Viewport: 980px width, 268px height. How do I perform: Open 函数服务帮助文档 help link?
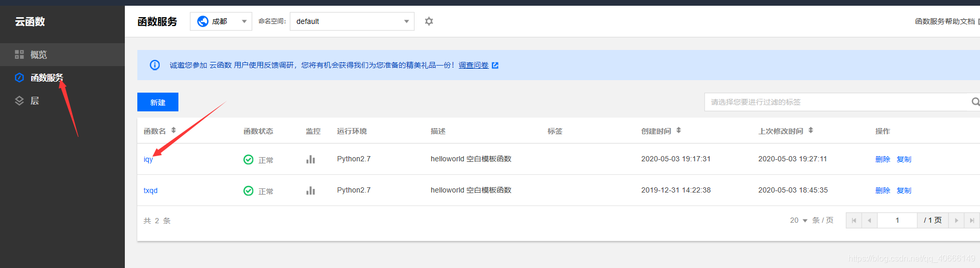click(945, 21)
